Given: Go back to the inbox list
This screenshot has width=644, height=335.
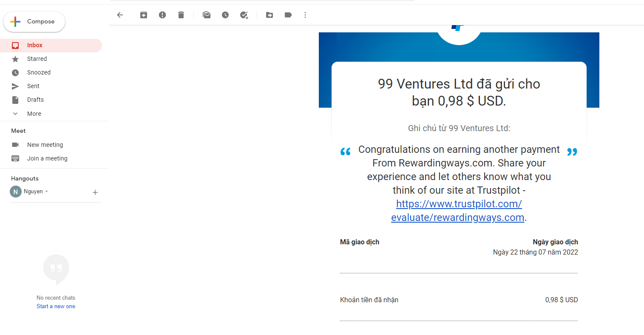Looking at the screenshot, I should tap(120, 15).
